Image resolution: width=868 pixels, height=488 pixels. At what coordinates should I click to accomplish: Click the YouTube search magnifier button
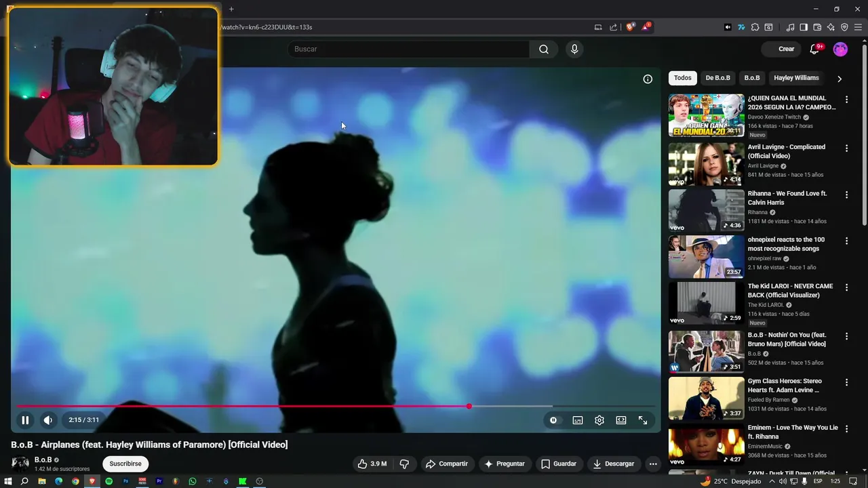(x=544, y=49)
